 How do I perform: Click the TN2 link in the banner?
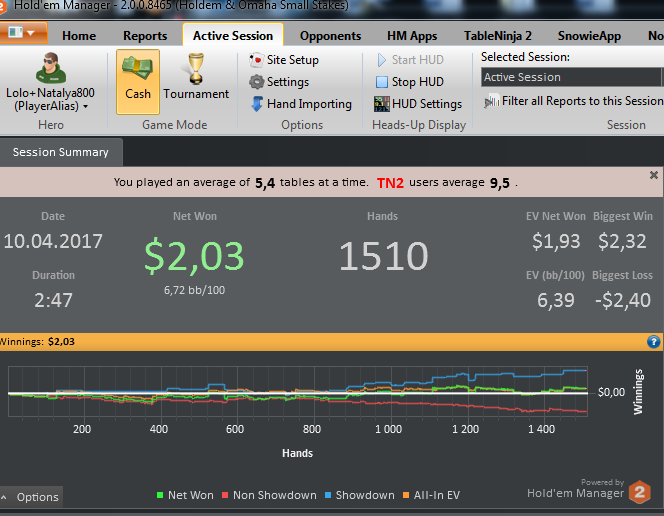click(x=390, y=183)
